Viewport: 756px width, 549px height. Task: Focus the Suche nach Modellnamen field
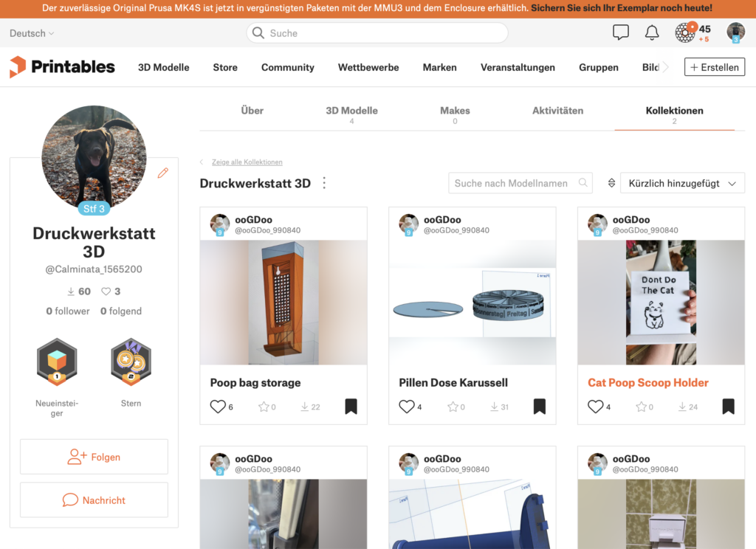[520, 183]
